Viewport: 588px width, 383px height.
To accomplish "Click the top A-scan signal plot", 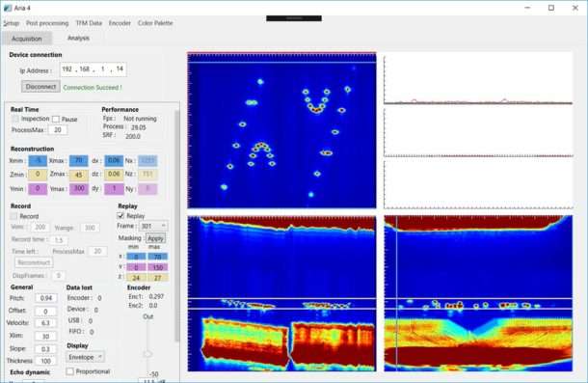I will 478,78.
